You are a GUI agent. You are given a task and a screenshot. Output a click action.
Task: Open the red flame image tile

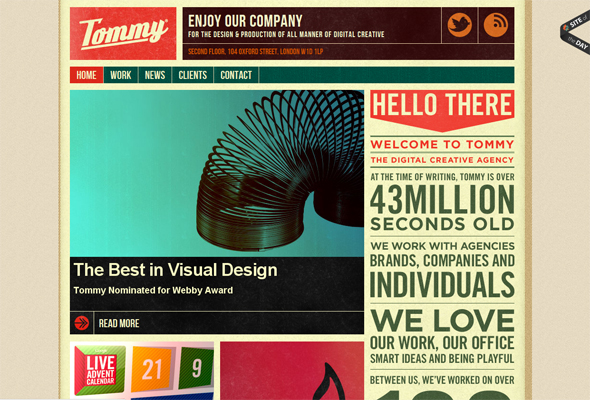(292, 371)
